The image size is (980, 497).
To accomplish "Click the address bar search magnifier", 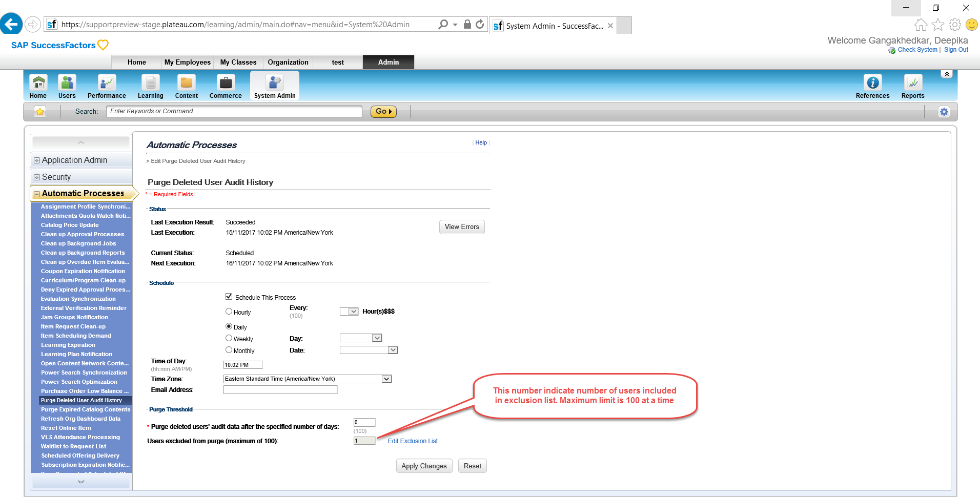I will 443,24.
